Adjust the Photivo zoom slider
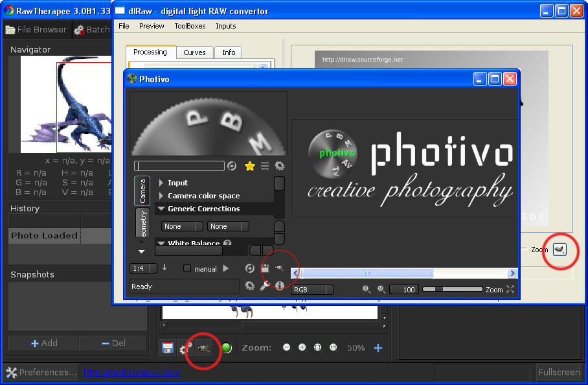 452,289
